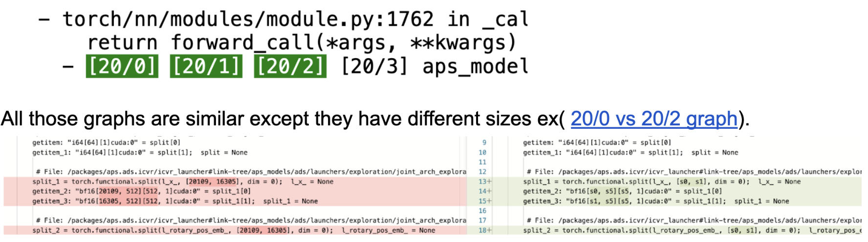Click the aps_model frame label
The height and width of the screenshot is (242, 868).
[x=476, y=66]
